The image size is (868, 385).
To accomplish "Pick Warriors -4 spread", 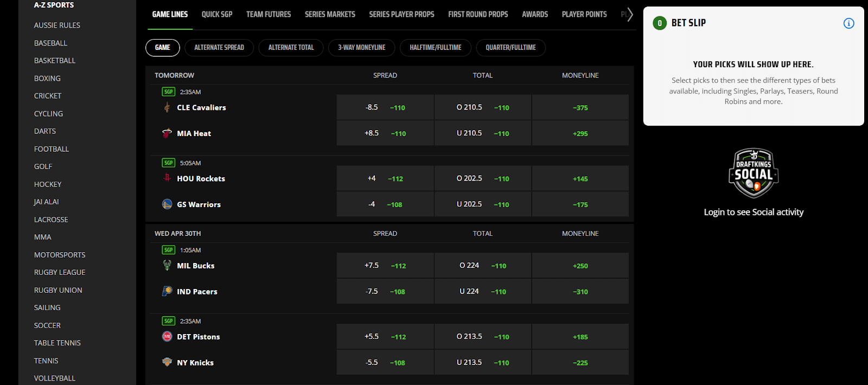I will click(x=385, y=204).
